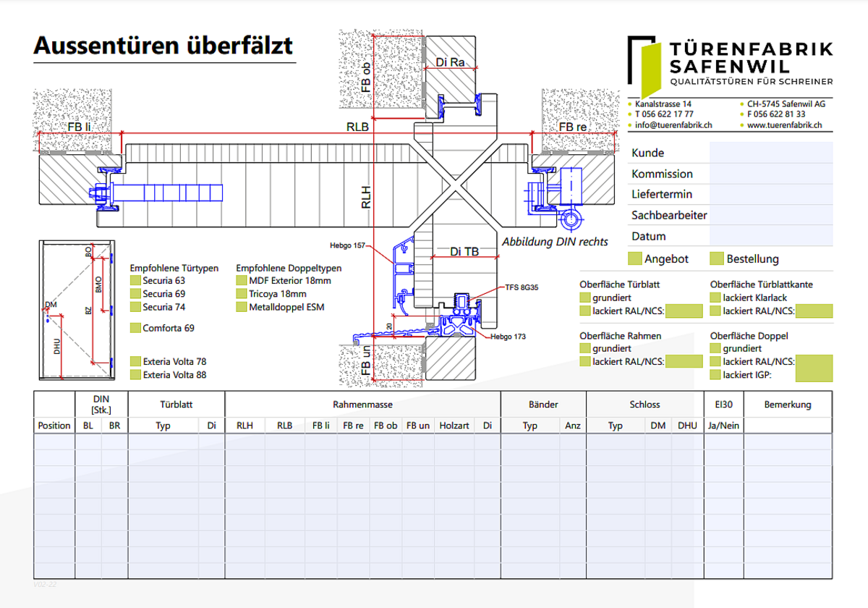Click the TFS 8G35 label in drawing
Screen dimensions: 868x608
tap(523, 287)
